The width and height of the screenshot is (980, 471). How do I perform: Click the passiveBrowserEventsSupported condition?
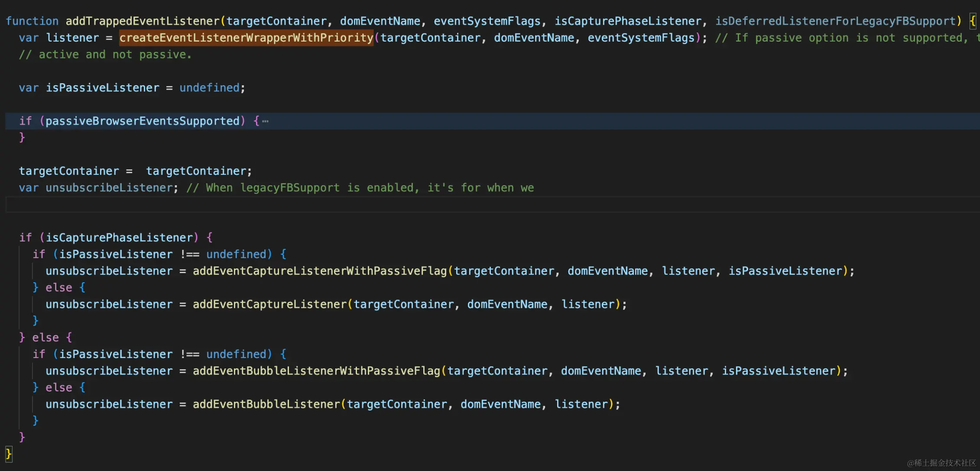[x=142, y=121]
